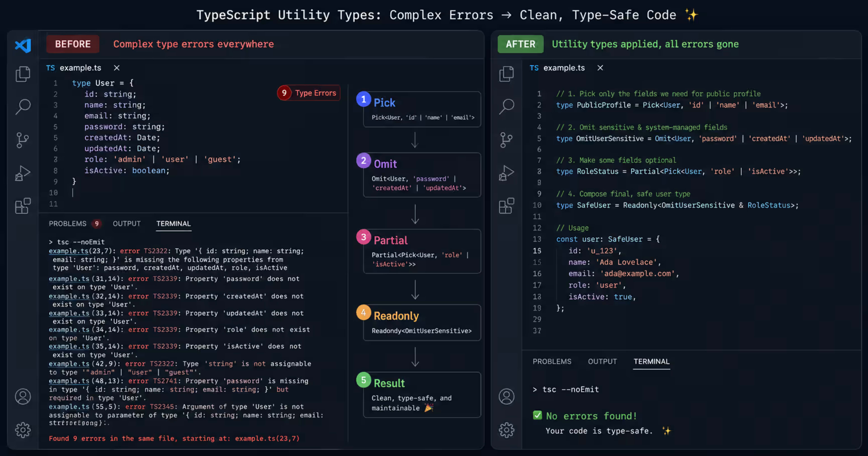Screen dimensions: 868x456
Task: Click the green checkmark in AFTER terminal
Action: coord(538,415)
